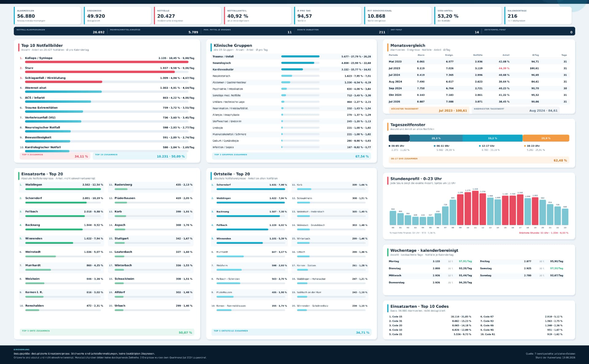Select the Kardiovaskulär clinical group row
Screen dimensions: 589x364
pyautogui.click(x=292, y=69)
